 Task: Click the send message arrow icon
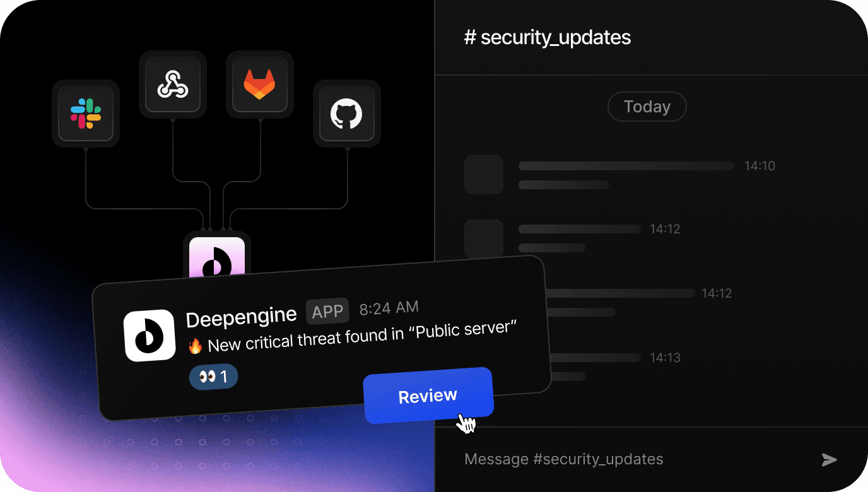[x=830, y=460]
